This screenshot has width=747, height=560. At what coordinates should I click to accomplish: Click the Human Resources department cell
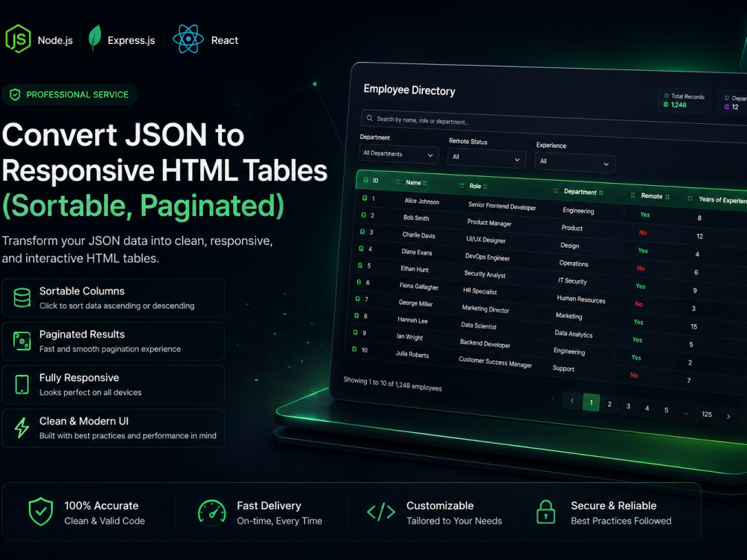pyautogui.click(x=580, y=299)
